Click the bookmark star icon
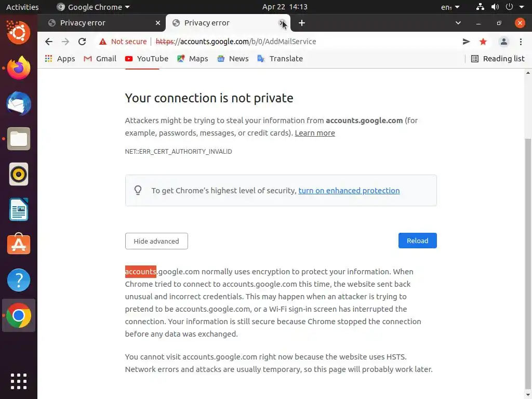Image resolution: width=532 pixels, height=399 pixels. coord(483,42)
